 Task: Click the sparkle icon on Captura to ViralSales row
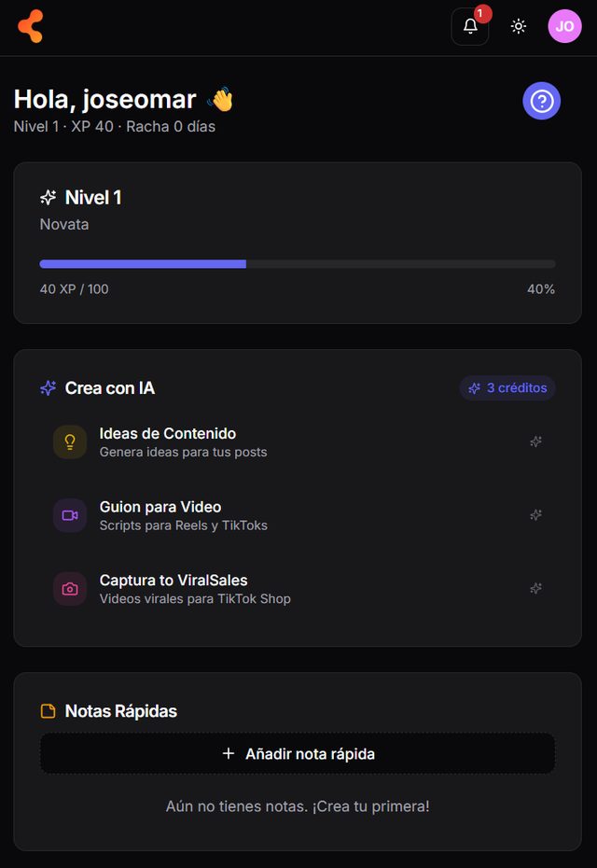point(536,588)
